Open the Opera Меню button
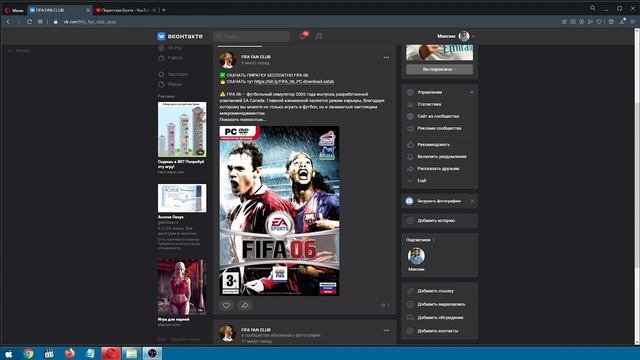 tap(14, 10)
